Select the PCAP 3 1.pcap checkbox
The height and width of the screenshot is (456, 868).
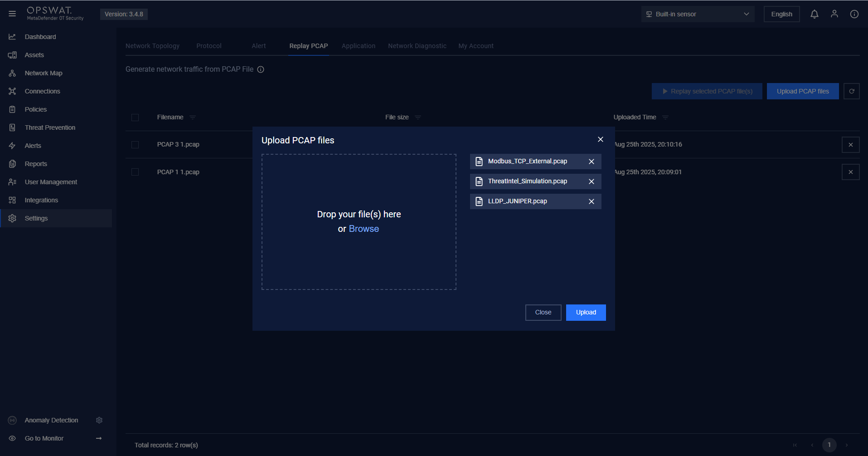pos(135,145)
